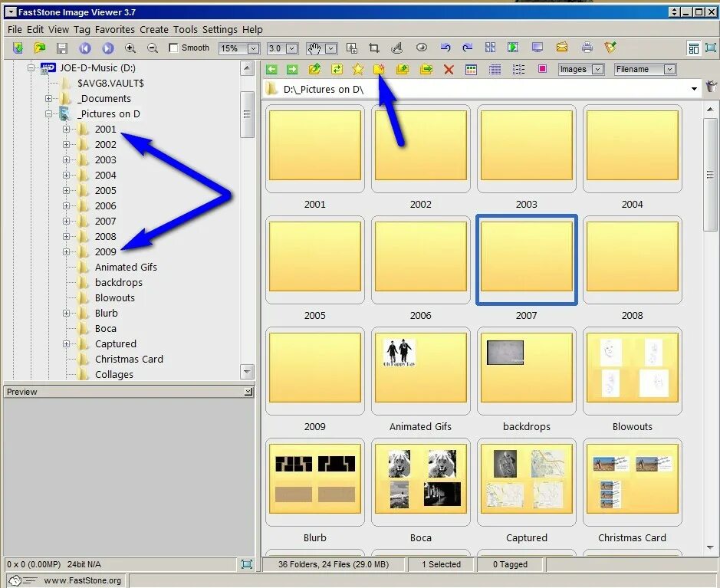Select the Crop tool icon
720x588 pixels.
(x=373, y=48)
